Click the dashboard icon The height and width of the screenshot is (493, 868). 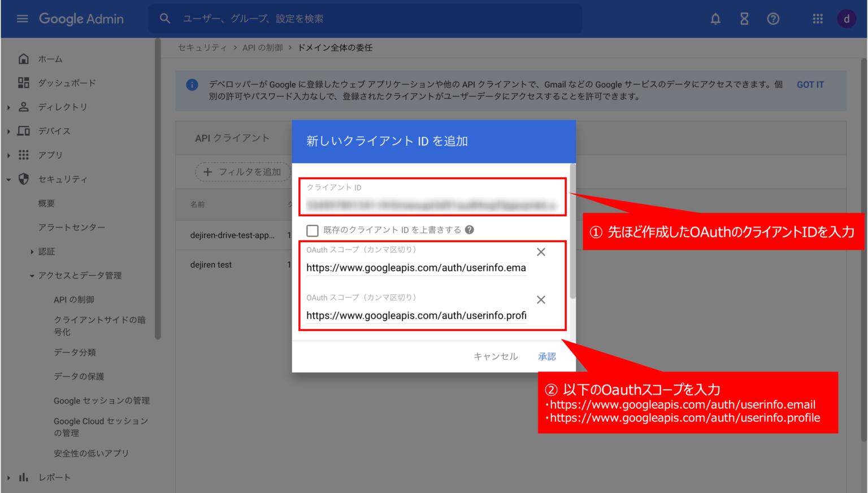pyautogui.click(x=24, y=83)
